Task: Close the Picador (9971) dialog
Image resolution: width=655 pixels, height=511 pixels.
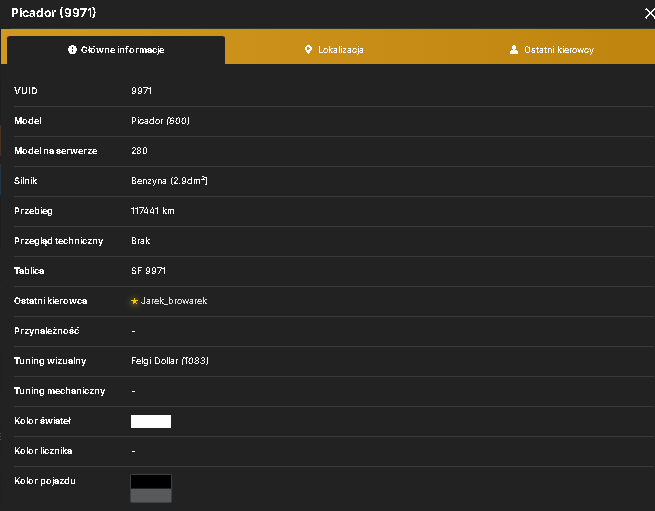Action: click(x=649, y=14)
